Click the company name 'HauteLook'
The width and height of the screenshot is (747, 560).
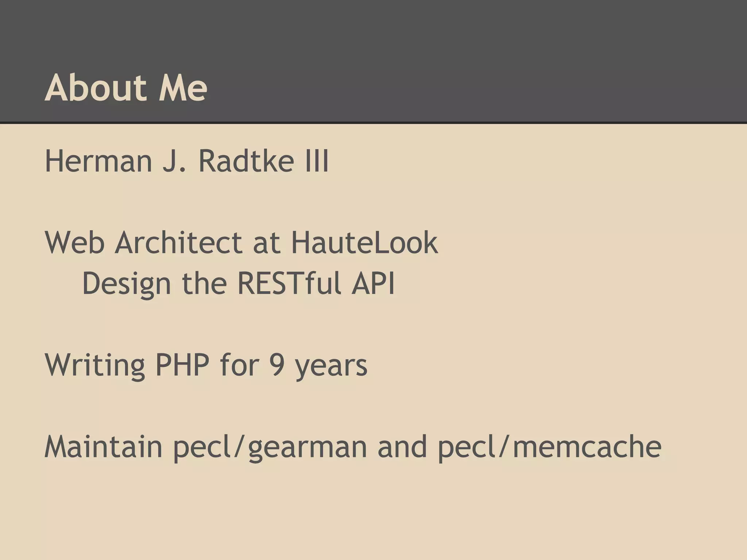coord(364,242)
